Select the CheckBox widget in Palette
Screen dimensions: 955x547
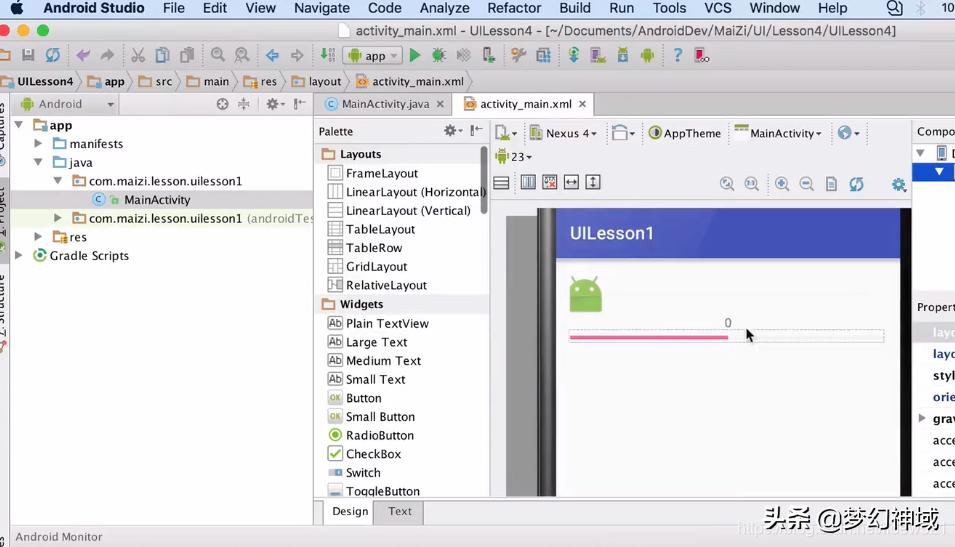373,454
